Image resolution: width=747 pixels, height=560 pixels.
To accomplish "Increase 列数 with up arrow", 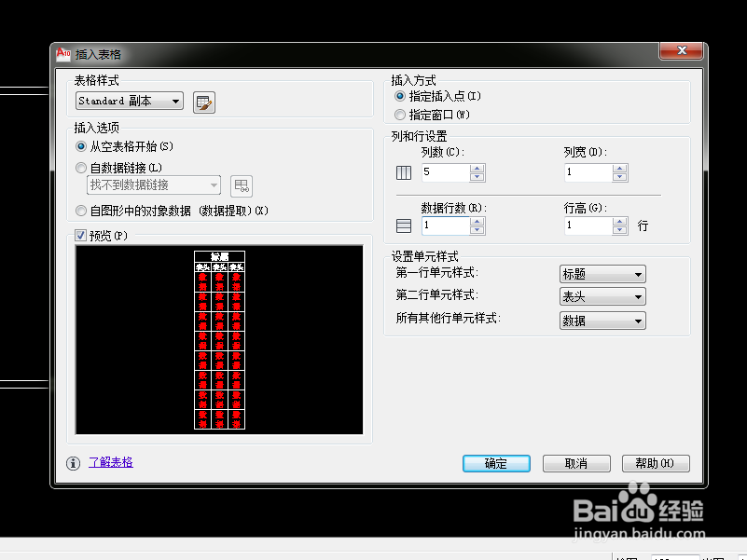I will click(477, 168).
